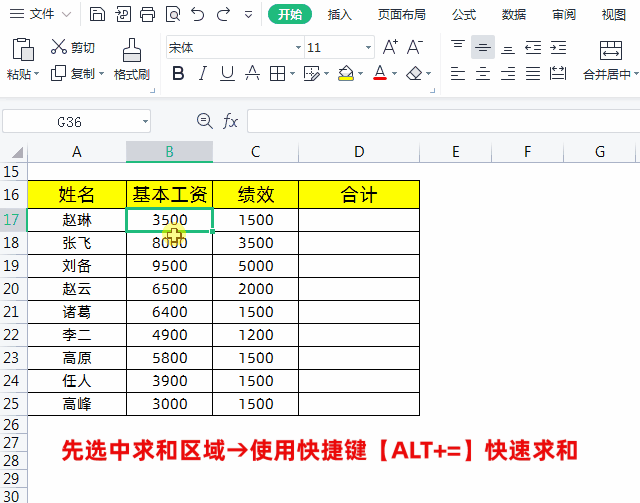The image size is (640, 503).
Task: Open the 公式 tab
Action: [464, 15]
